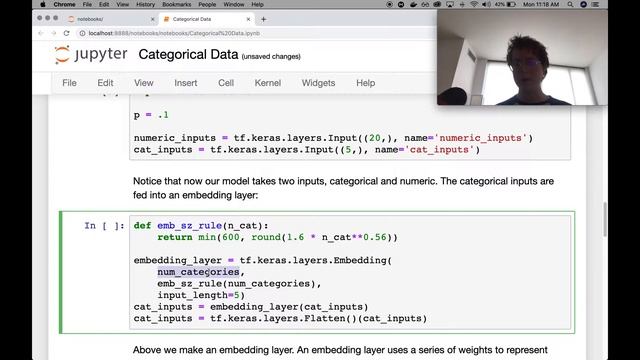Click the screen recording status icon
Image resolution: width=640 pixels, height=360 pixels.
[389, 4]
